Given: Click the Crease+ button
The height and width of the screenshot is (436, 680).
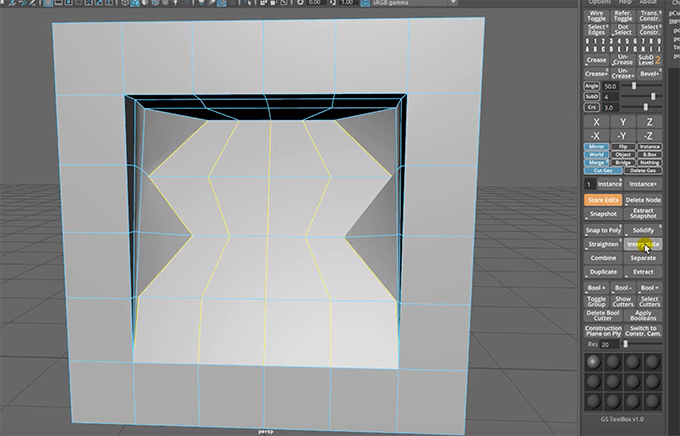Looking at the screenshot, I should [x=596, y=74].
